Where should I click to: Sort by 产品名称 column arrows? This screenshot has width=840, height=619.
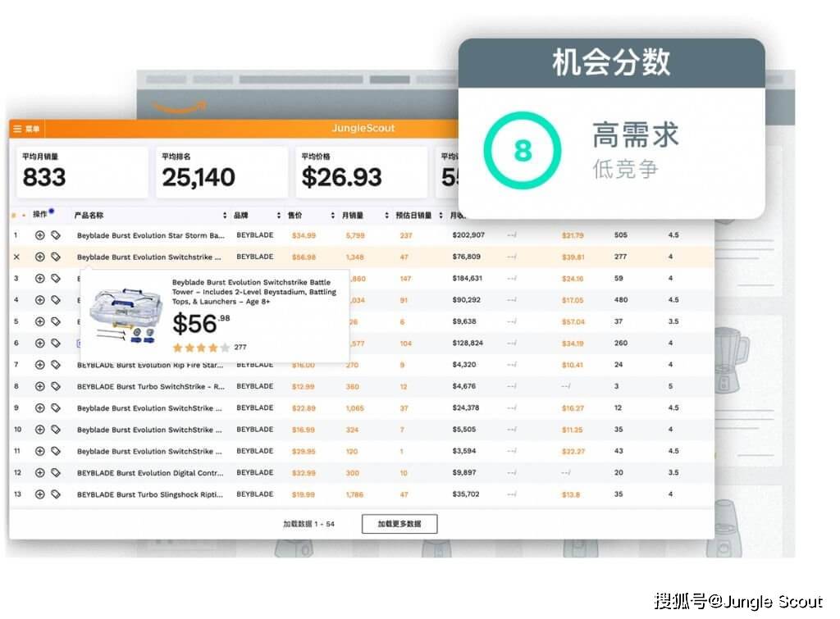tap(225, 216)
